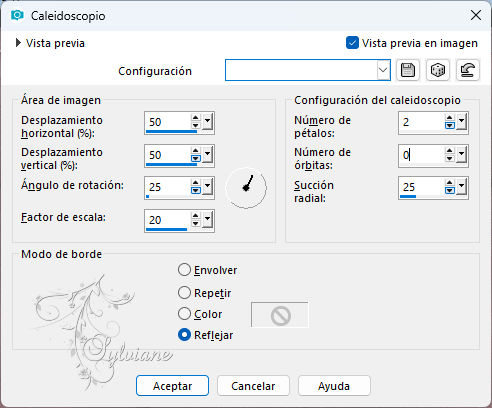Click the Caleidoscopio camera icon in title bar
Viewport: 492px width, 408px height.
coord(17,15)
